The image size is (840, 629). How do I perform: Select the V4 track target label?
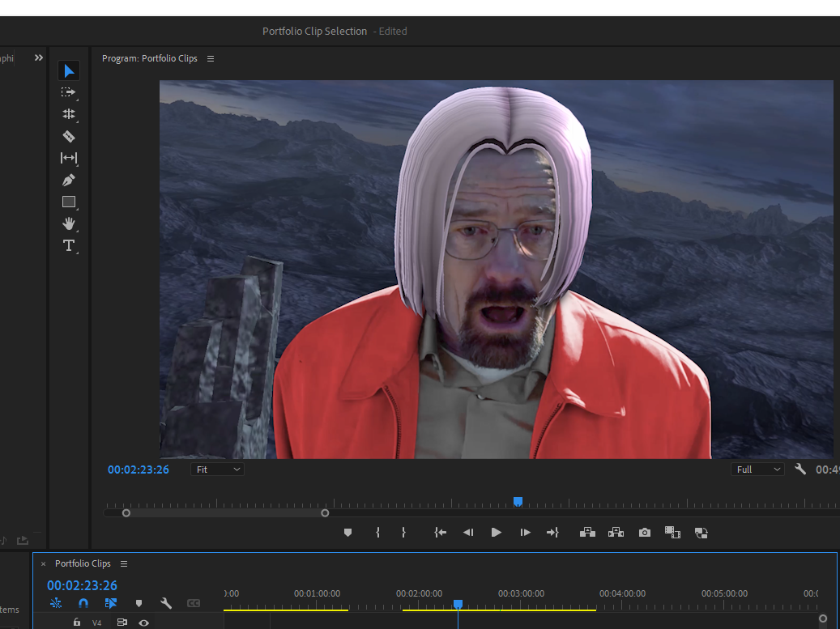pyautogui.click(x=96, y=623)
